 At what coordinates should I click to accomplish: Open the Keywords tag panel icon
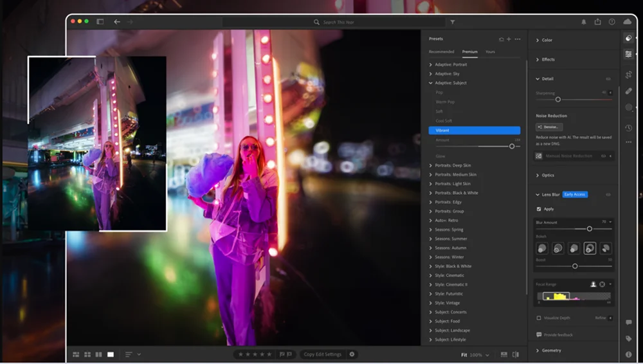(628, 338)
